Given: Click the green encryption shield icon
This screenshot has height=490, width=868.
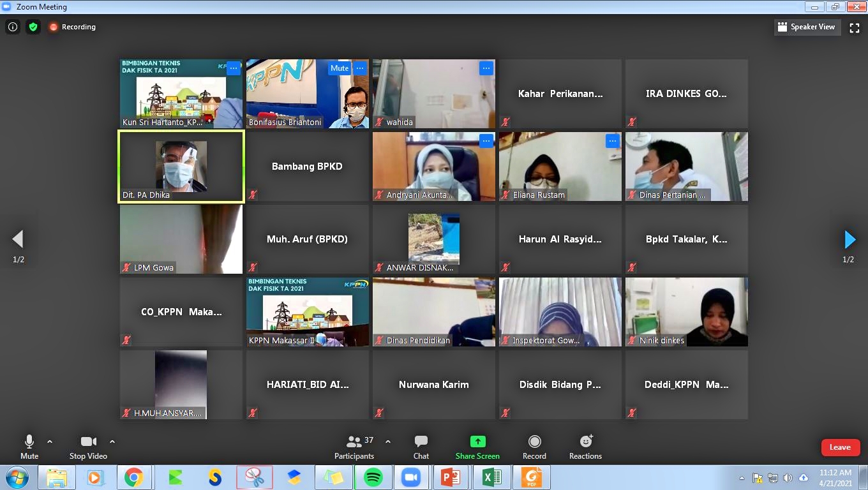Looking at the screenshot, I should pos(33,27).
